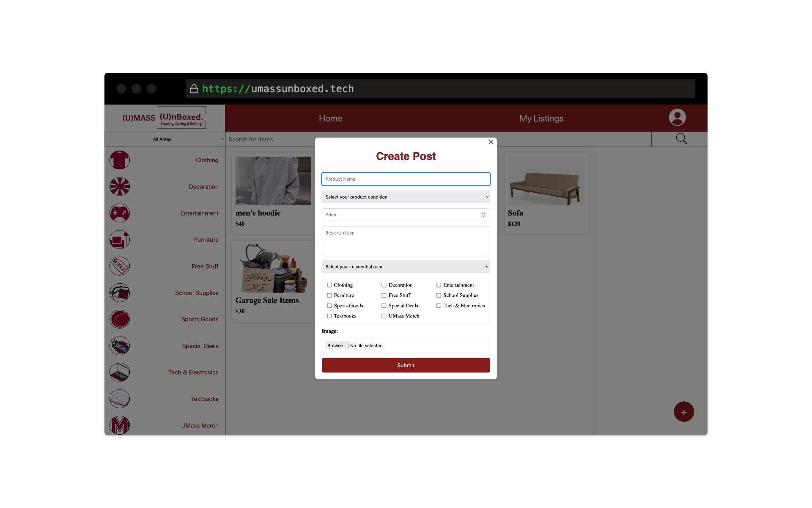Click the Submit button
The image size is (812, 508).
pos(406,365)
